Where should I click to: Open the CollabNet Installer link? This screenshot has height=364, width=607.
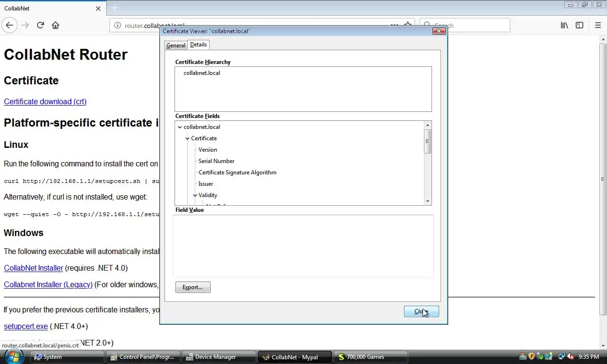click(x=33, y=268)
